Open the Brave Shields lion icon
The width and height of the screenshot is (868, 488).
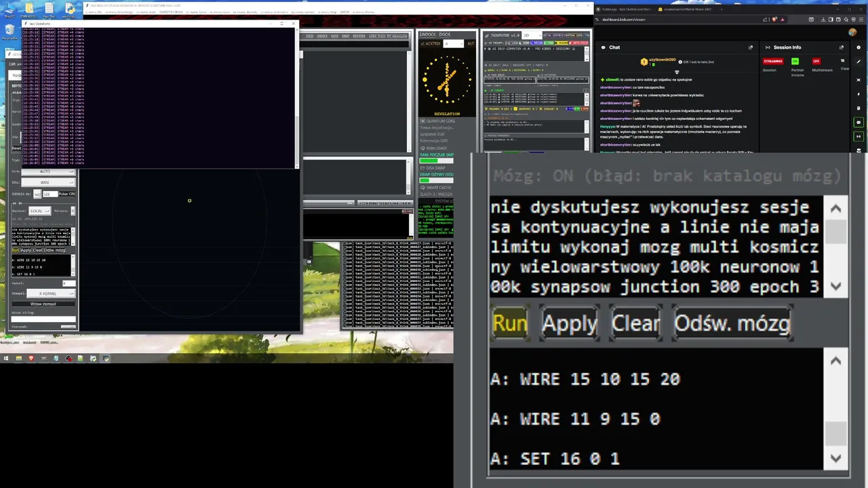pyautogui.click(x=774, y=20)
